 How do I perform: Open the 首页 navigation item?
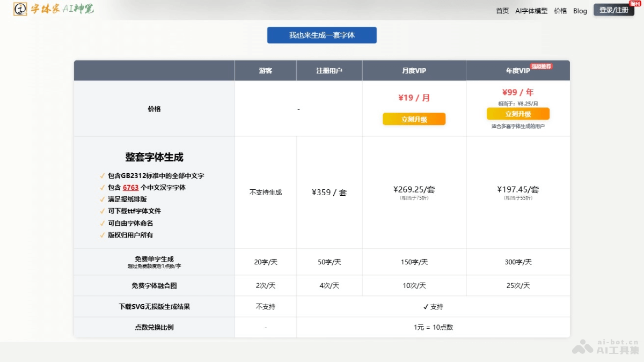(x=502, y=10)
